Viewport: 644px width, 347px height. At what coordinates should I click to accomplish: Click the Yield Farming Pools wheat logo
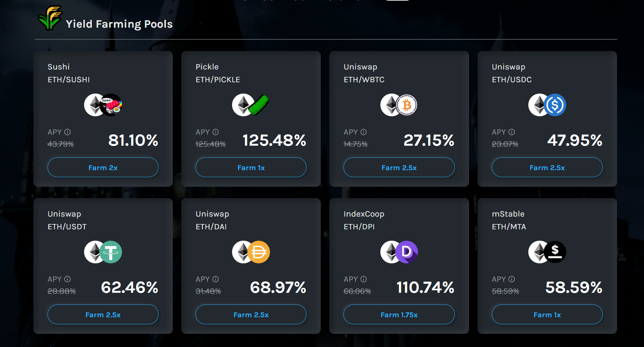click(x=50, y=18)
